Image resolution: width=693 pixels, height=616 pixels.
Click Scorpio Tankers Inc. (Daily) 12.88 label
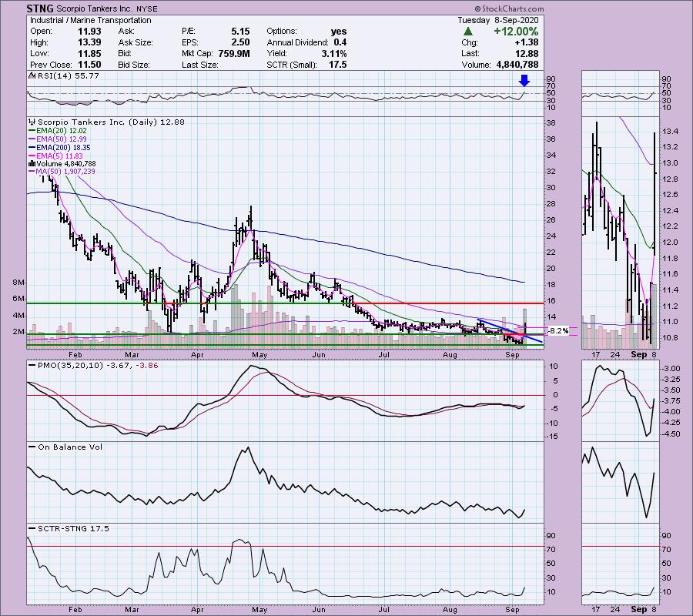pos(112,122)
